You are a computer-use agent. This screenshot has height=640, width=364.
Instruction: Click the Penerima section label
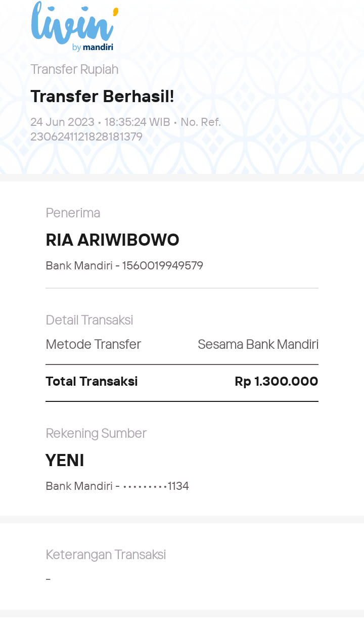(x=73, y=213)
